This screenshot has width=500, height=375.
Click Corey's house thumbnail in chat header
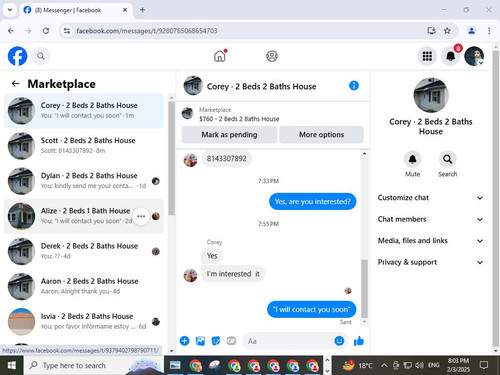pos(193,86)
